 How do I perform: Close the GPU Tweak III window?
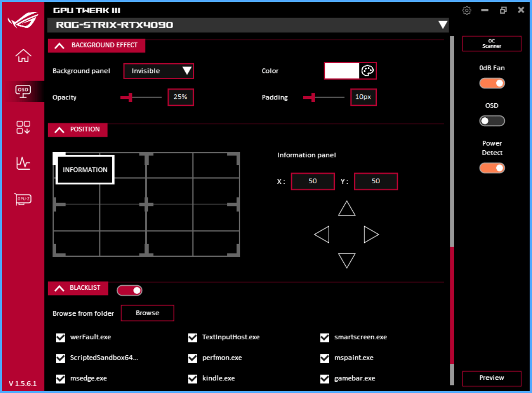[521, 10]
